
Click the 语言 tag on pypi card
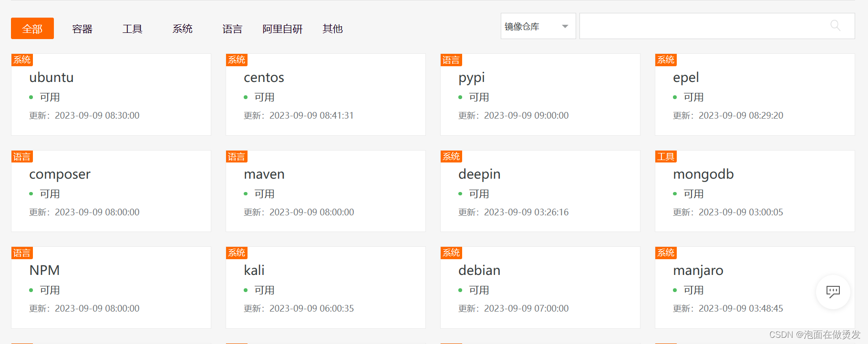coord(451,60)
